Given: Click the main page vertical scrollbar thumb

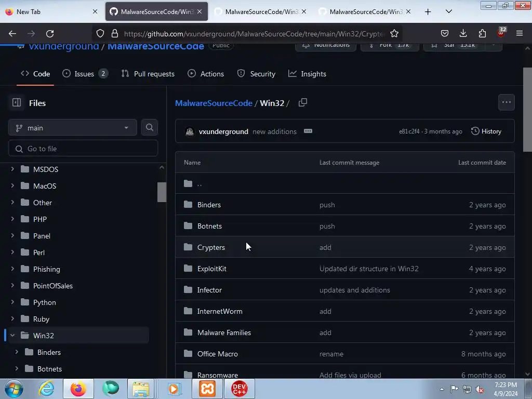Looking at the screenshot, I should pos(527,109).
